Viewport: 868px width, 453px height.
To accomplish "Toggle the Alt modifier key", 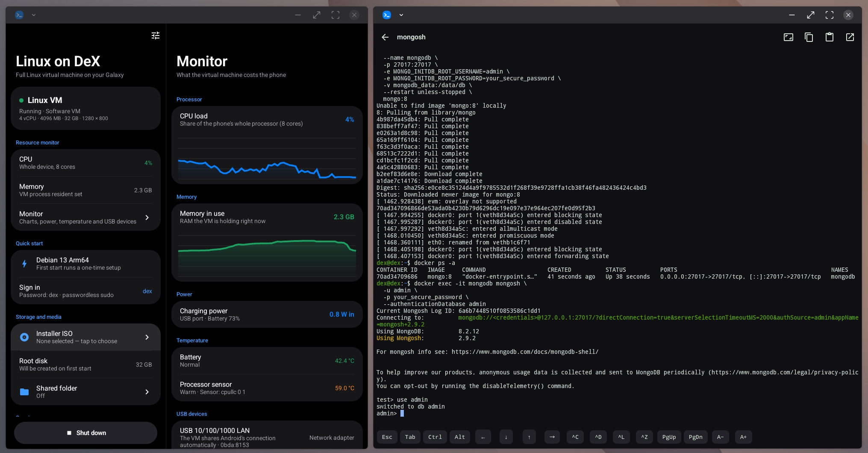I will click(x=460, y=437).
